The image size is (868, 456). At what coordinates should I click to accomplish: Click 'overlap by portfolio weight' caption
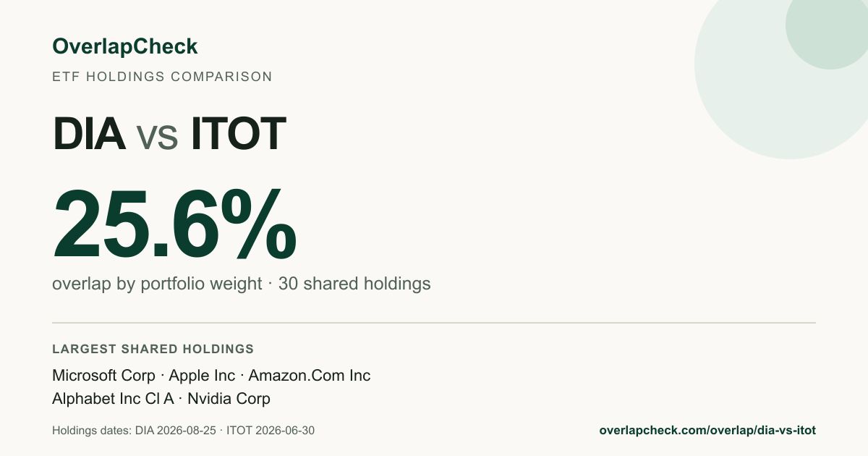pyautogui.click(x=157, y=284)
